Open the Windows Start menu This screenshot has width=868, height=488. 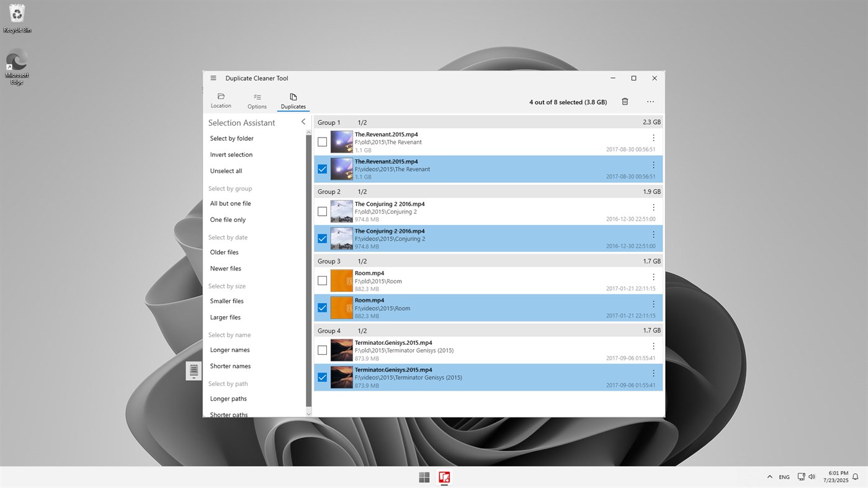(424, 477)
